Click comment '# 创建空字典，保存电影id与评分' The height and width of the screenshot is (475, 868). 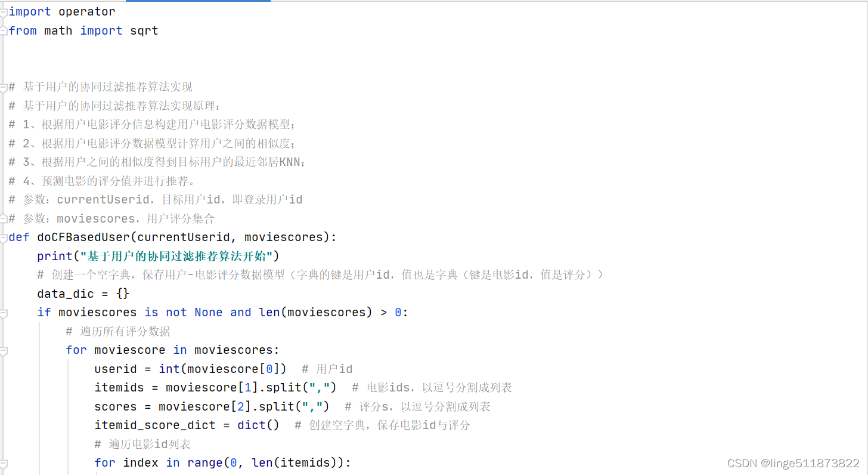(383, 425)
